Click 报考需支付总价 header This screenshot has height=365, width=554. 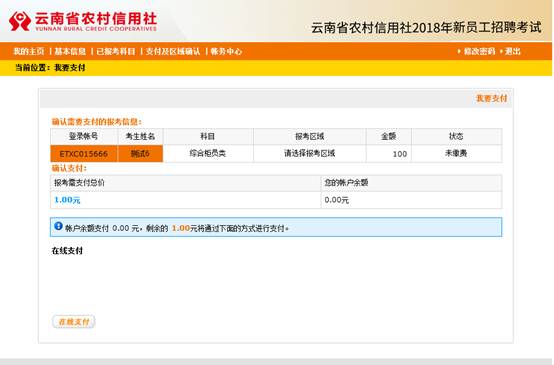point(79,183)
